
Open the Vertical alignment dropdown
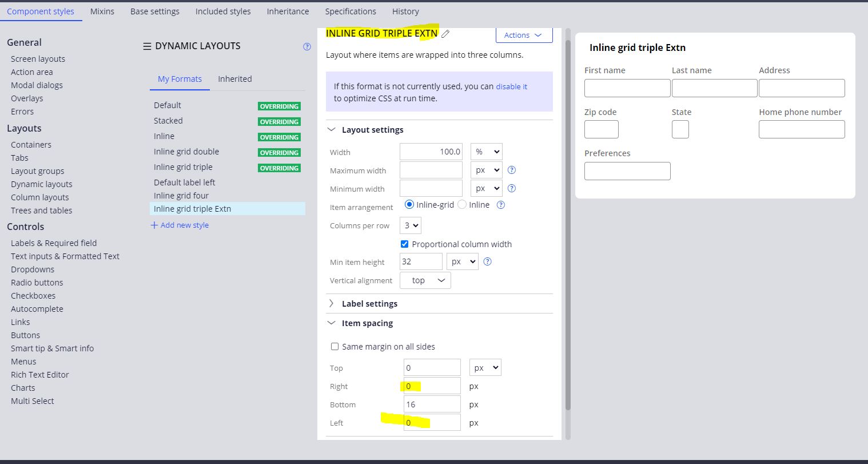(425, 280)
